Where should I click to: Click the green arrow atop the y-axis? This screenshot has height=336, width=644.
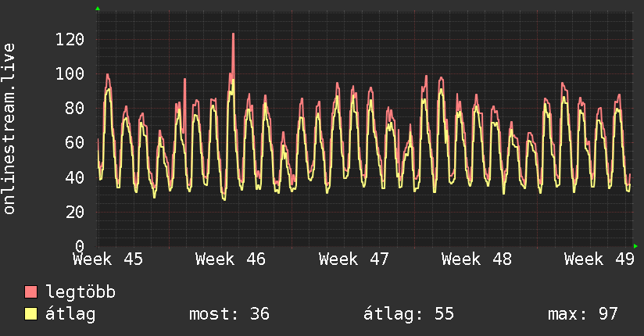coord(98,9)
